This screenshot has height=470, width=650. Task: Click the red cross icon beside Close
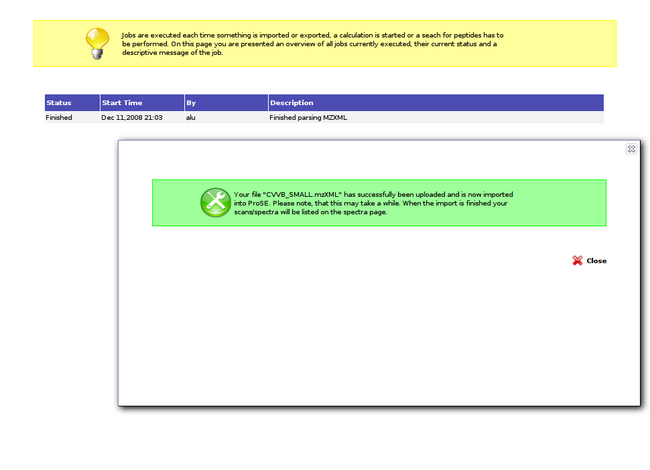tap(577, 260)
